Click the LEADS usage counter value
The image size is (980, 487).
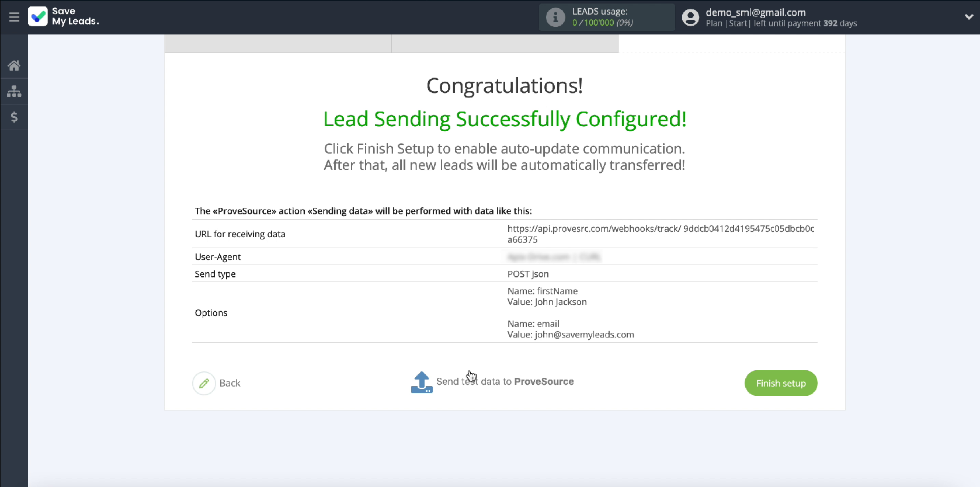pyautogui.click(x=602, y=23)
